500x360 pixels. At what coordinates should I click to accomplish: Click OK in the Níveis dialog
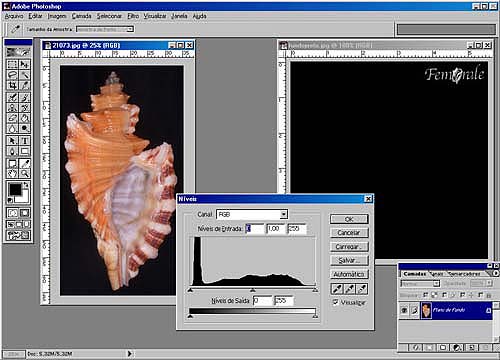(x=349, y=219)
